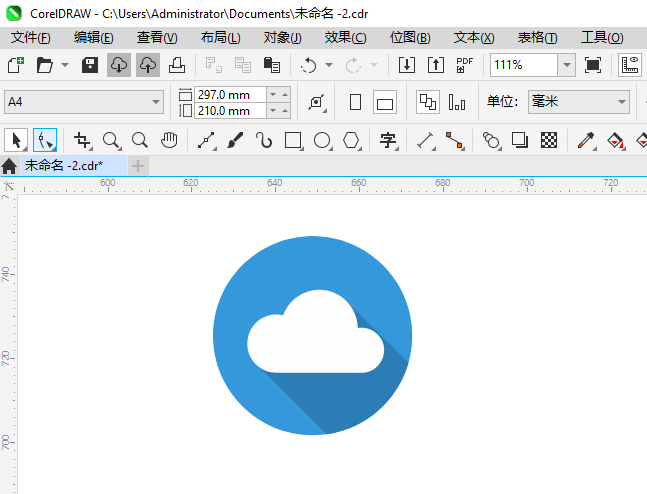
Task: Click the cloud download icon
Action: pyautogui.click(x=119, y=65)
